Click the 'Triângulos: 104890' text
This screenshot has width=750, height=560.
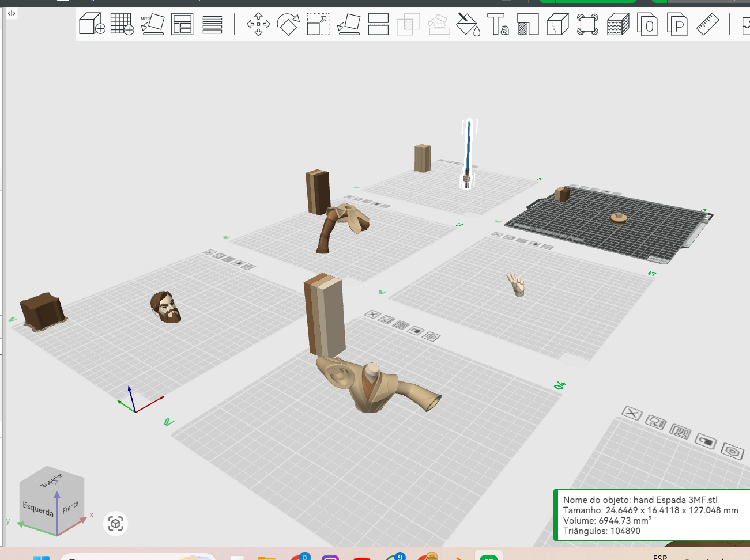click(601, 531)
